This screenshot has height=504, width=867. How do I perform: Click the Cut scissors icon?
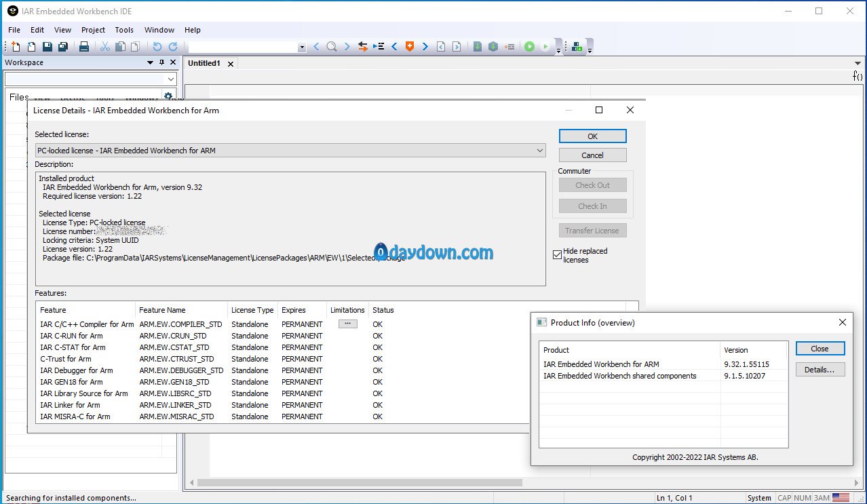pyautogui.click(x=105, y=47)
